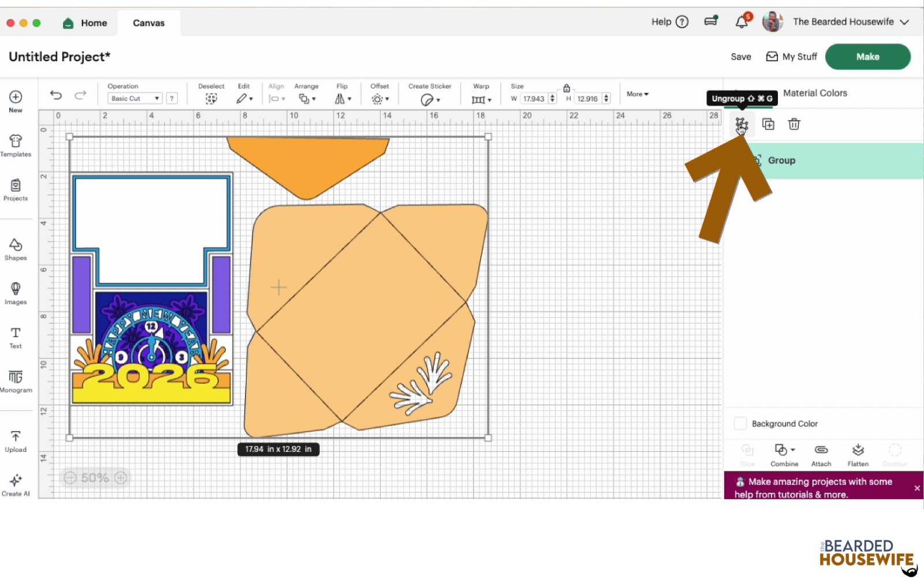924x587 pixels.
Task: Select the Deselect tool
Action: click(x=211, y=98)
